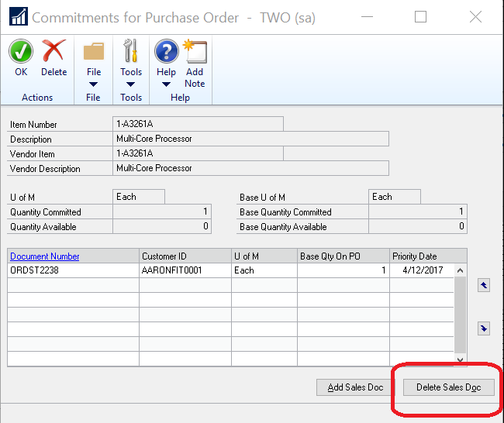Image resolution: width=504 pixels, height=423 pixels.
Task: Click the Quantity Available field
Action: pos(162,226)
